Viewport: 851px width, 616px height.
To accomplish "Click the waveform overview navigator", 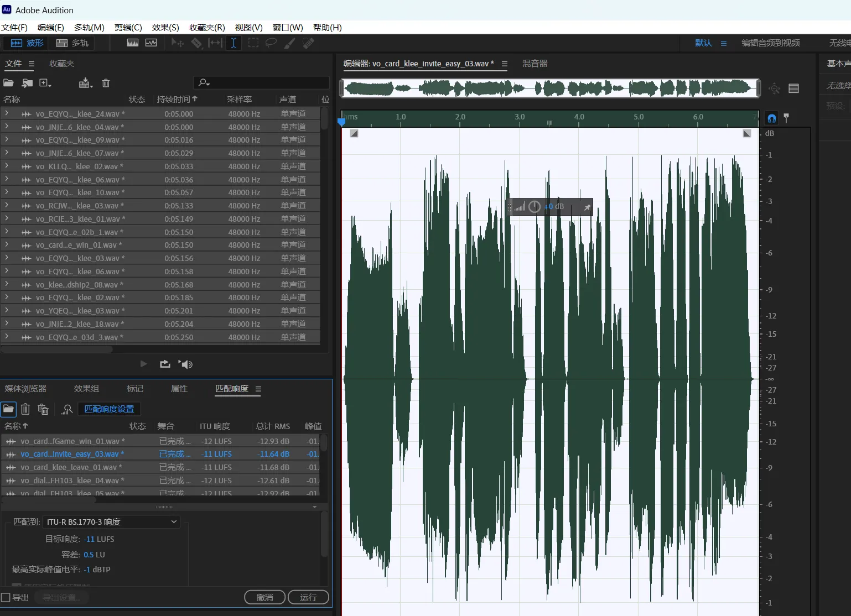I will click(x=550, y=88).
